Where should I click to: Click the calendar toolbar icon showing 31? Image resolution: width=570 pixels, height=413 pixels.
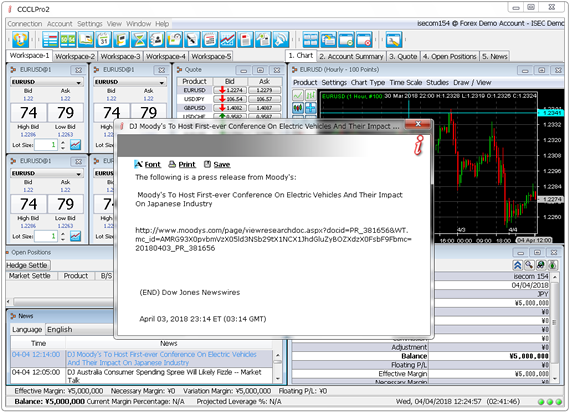(x=104, y=40)
